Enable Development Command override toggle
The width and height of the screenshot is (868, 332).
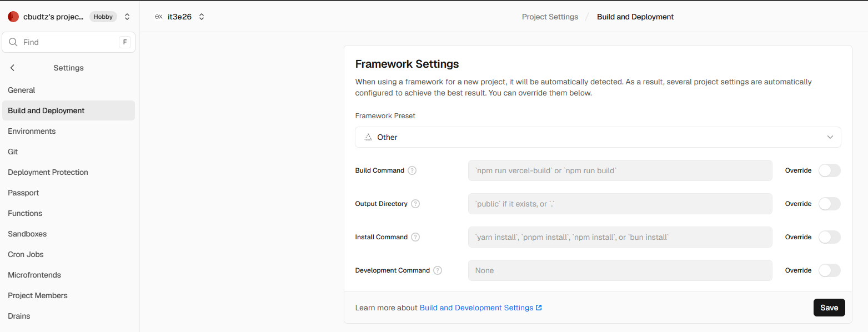click(830, 270)
